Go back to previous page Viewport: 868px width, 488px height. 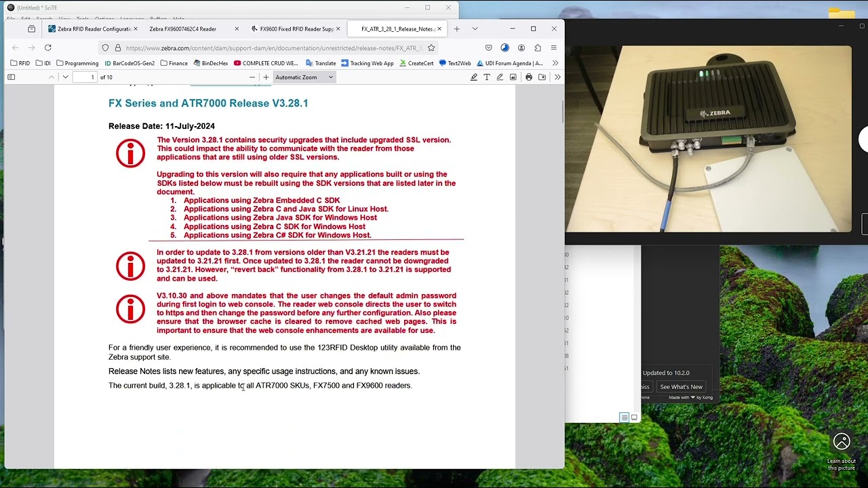click(15, 47)
